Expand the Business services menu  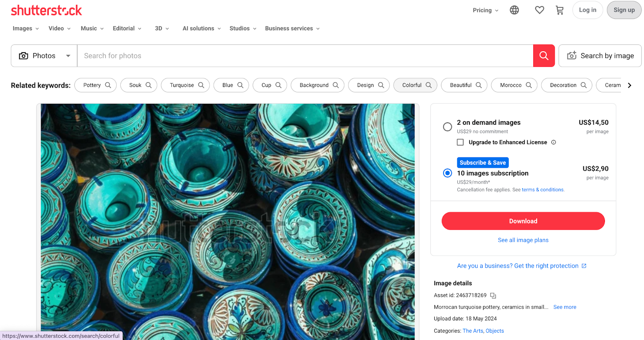pyautogui.click(x=292, y=28)
